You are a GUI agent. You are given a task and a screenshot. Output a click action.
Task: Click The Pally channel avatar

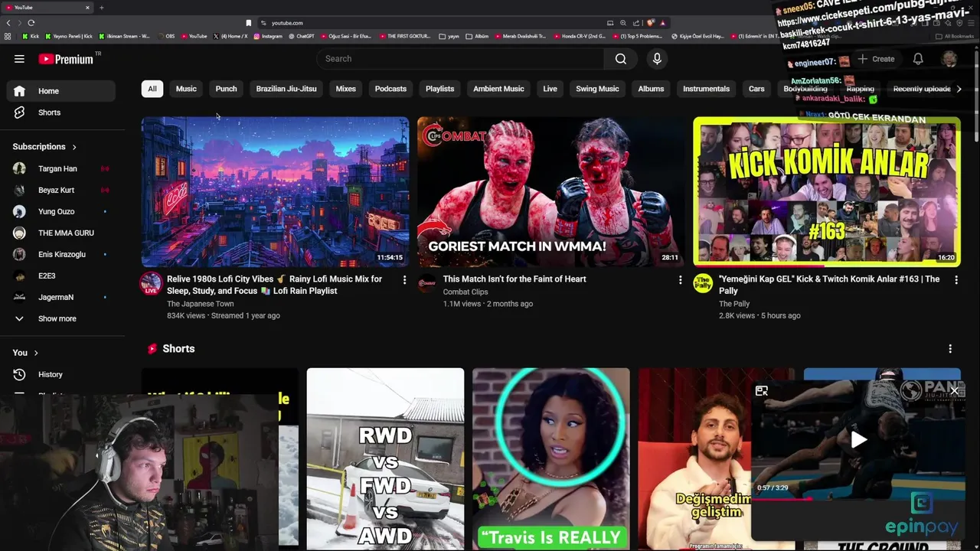(x=703, y=284)
